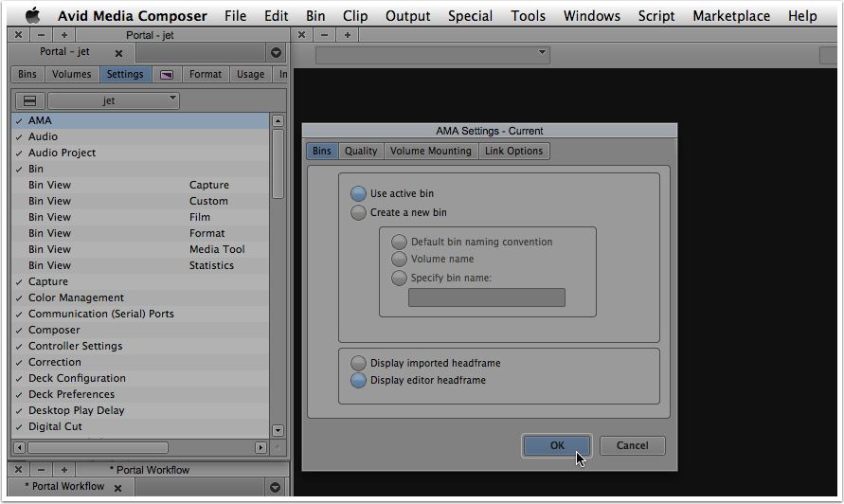
Task: Switch to Quality tab in AMA Settings
Action: [x=361, y=152]
